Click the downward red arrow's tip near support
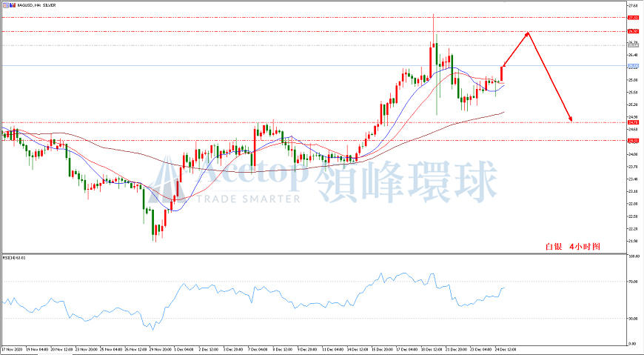644x355 pixels. [x=571, y=120]
